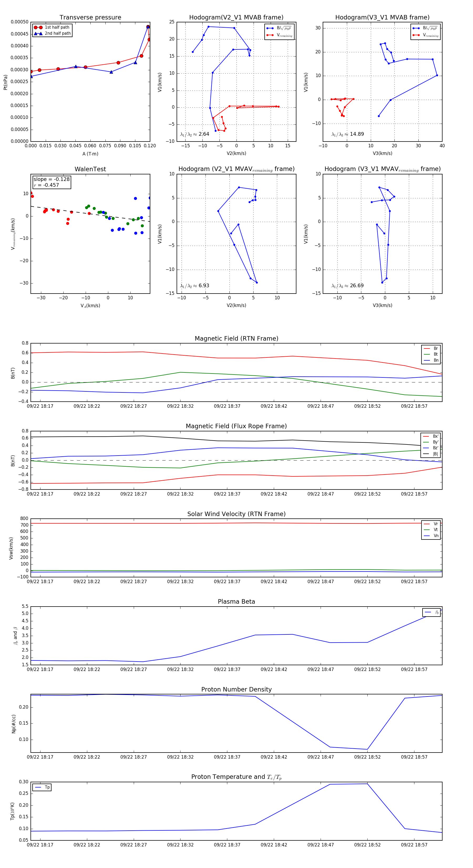This screenshot has width=473, height=868.
Task: Click the 'Bn' legend entry
Action: coord(431,360)
